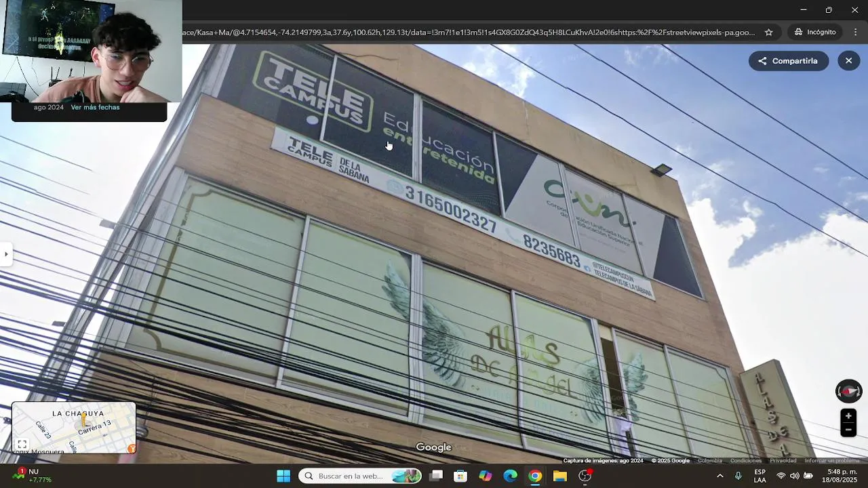
Task: Click the Compartirla share button
Action: (788, 61)
